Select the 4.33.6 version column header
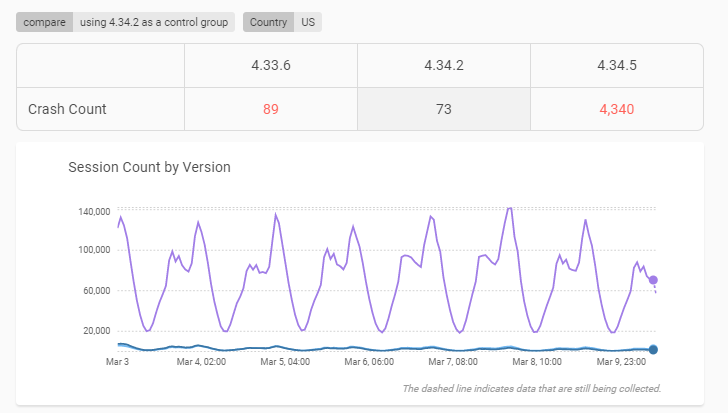The image size is (728, 413). point(271,65)
